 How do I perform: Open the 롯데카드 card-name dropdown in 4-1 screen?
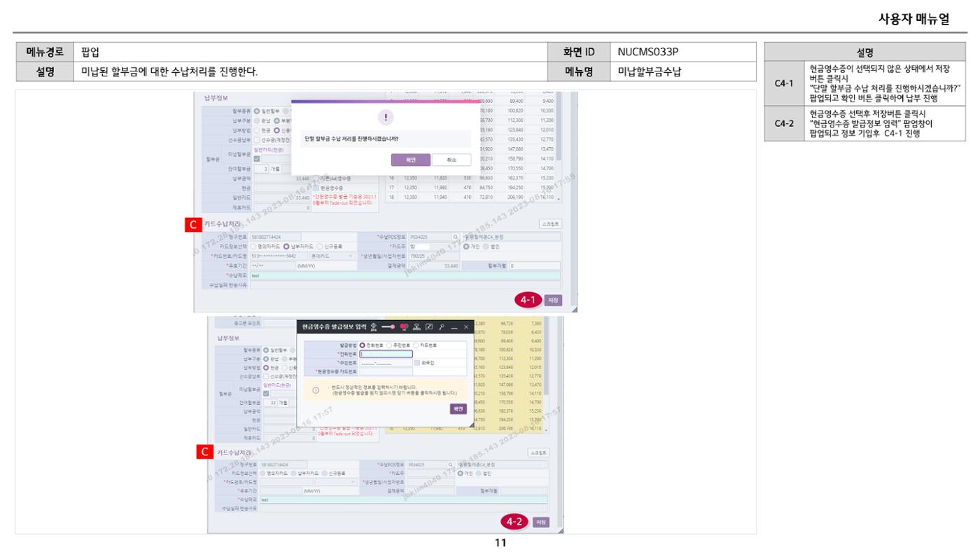point(332,256)
